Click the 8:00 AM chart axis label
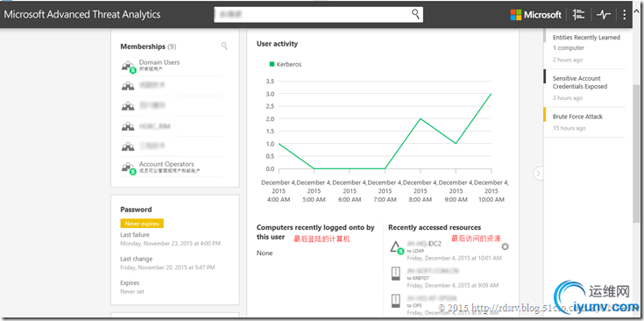 point(421,190)
